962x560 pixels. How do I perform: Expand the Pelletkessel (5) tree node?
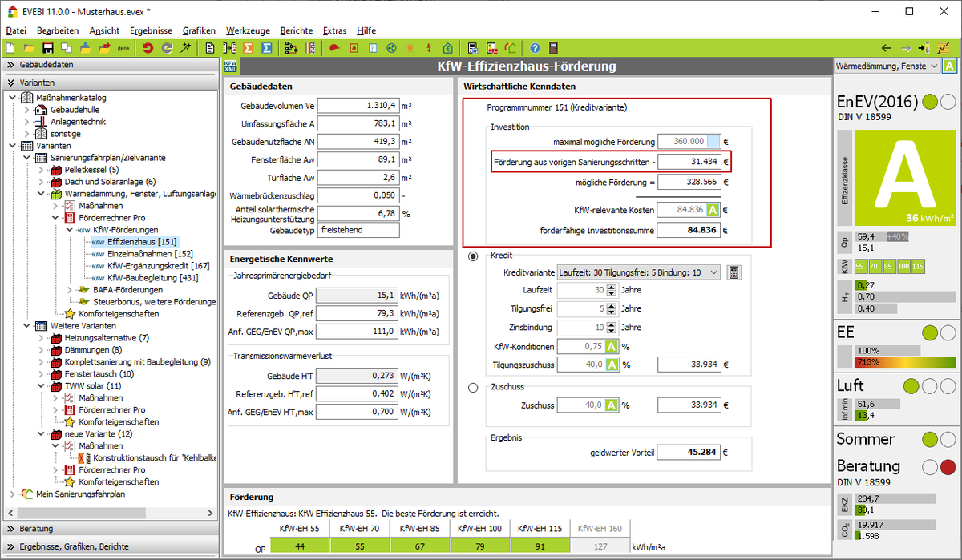pyautogui.click(x=42, y=170)
